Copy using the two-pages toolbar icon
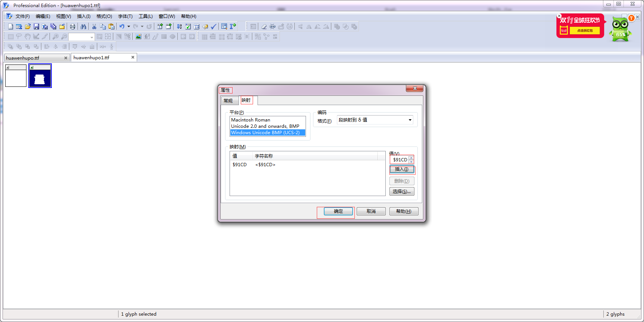This screenshot has width=644, height=322. click(x=103, y=26)
